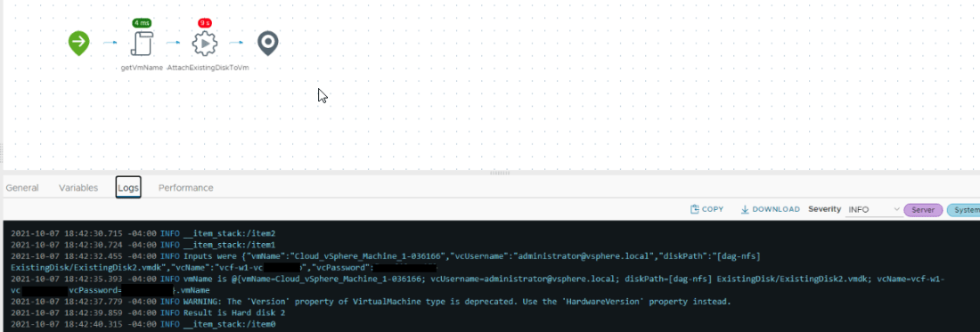Click the connector arrow leading to the end node
This screenshot has height=332, width=980.
pyautogui.click(x=236, y=43)
